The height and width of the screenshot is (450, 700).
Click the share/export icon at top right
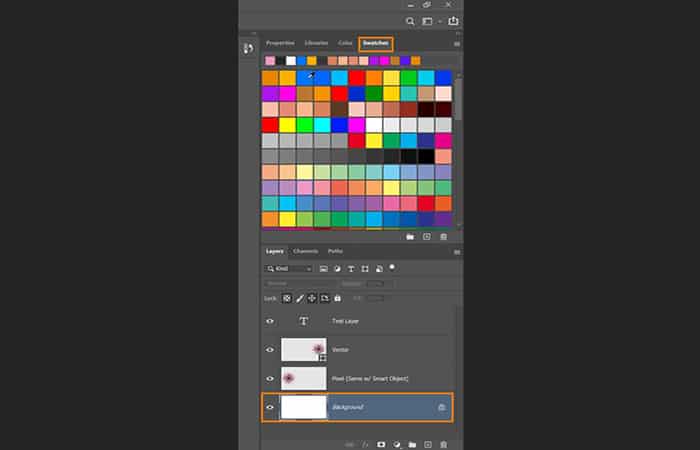point(453,21)
